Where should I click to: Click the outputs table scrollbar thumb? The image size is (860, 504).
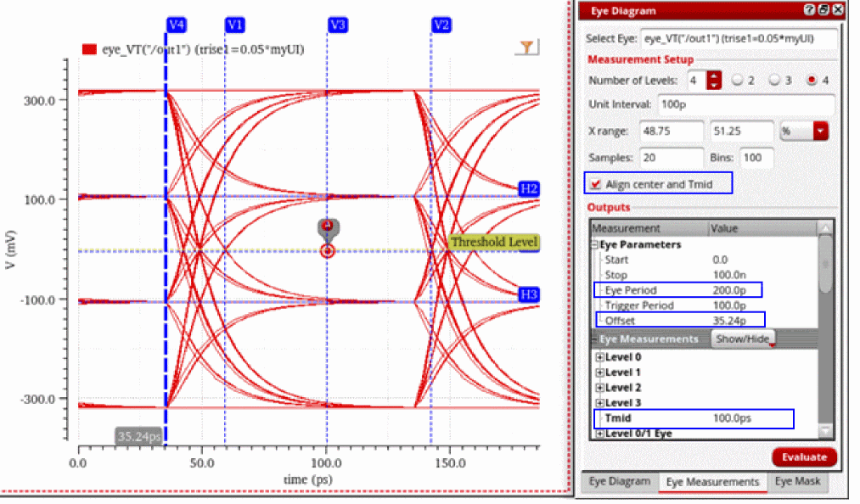pyautogui.click(x=825, y=265)
